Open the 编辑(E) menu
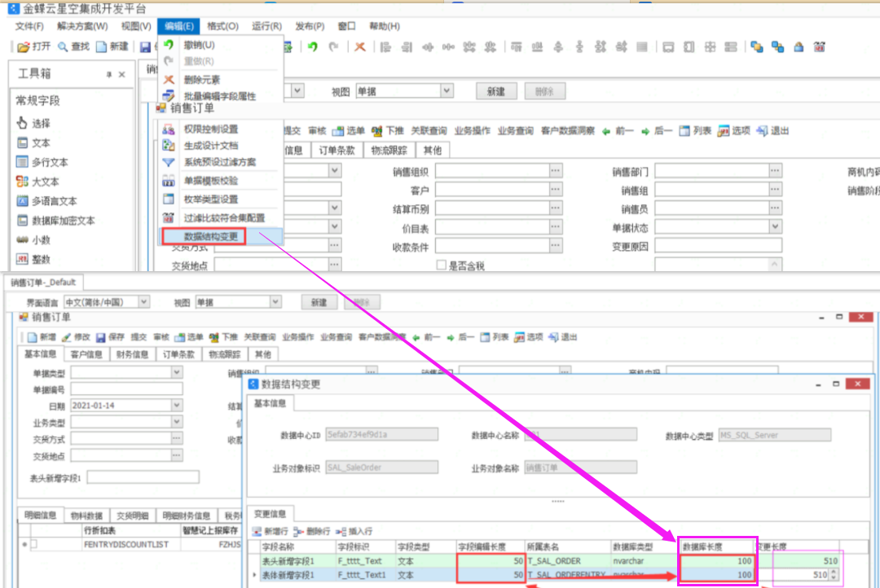This screenshot has width=880, height=588. pyautogui.click(x=179, y=26)
